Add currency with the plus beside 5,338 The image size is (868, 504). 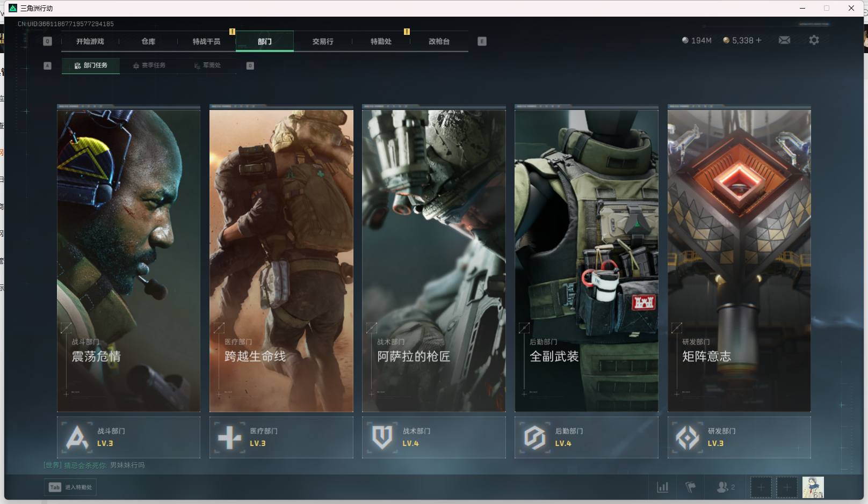click(x=758, y=40)
